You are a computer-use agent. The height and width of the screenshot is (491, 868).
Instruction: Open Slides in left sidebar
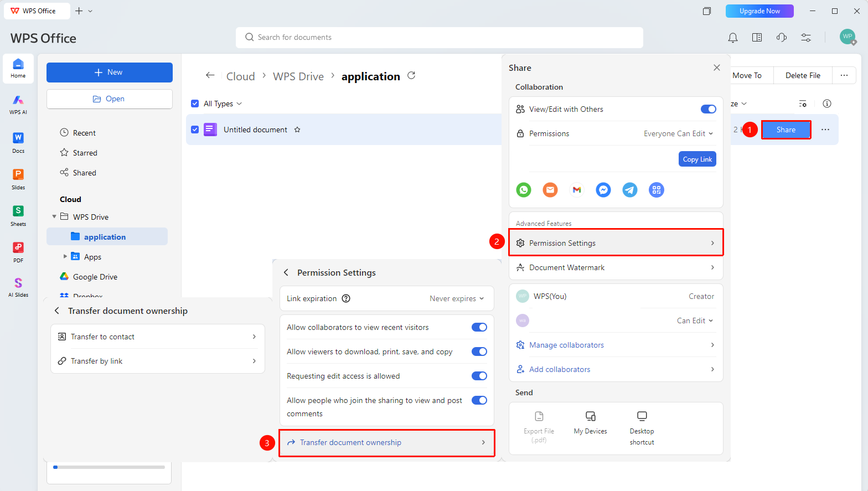(x=18, y=179)
